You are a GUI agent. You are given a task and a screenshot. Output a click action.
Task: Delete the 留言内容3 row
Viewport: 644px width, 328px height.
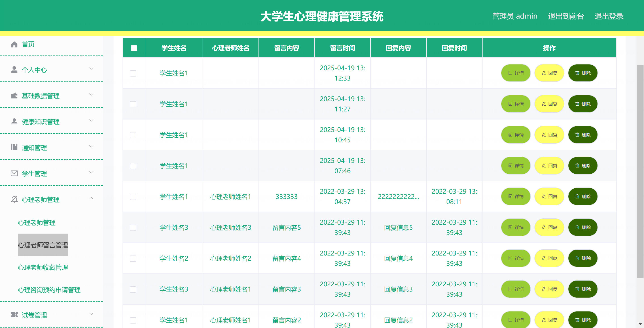click(583, 289)
